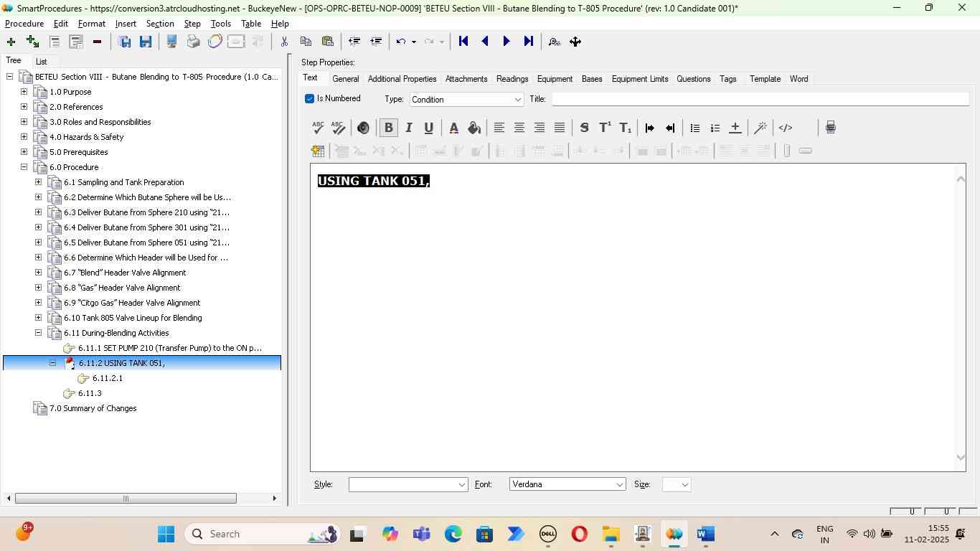Click the insert table icon in editor toolbar
980x551 pixels.
(x=318, y=151)
